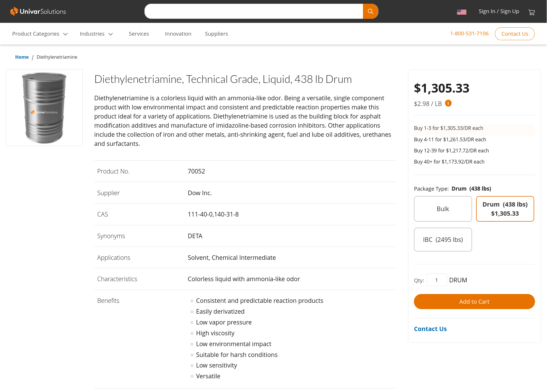This screenshot has width=547, height=392.
Task: Click the price-per-pound info icon
Action: tap(448, 103)
